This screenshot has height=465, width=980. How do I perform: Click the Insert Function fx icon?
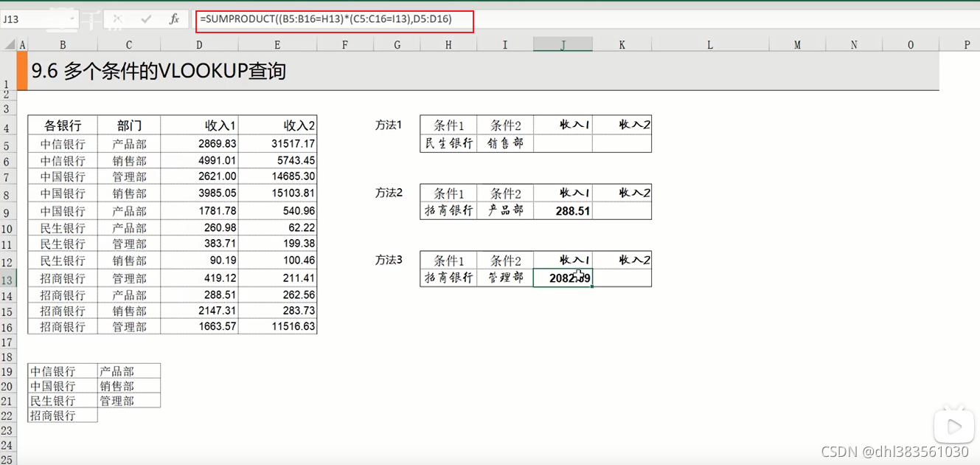click(174, 19)
